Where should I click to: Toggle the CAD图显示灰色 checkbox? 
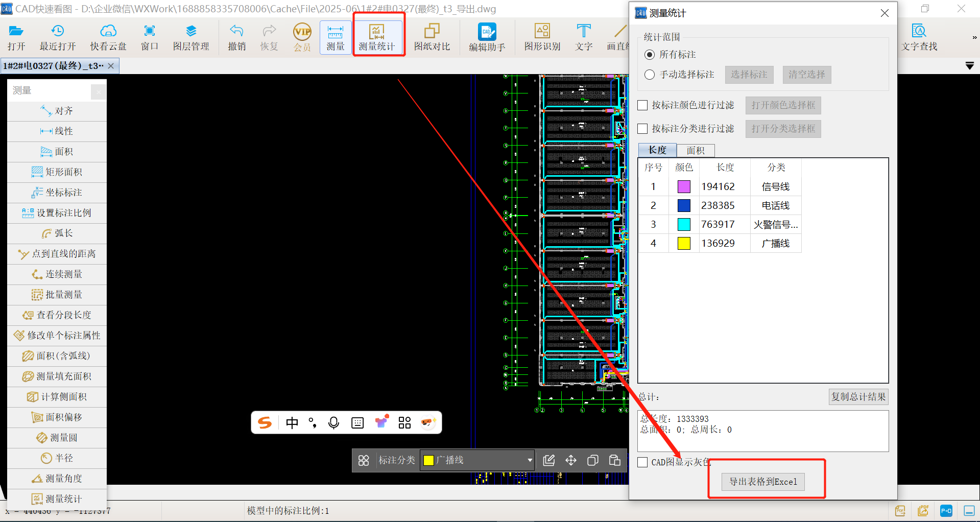click(x=643, y=462)
